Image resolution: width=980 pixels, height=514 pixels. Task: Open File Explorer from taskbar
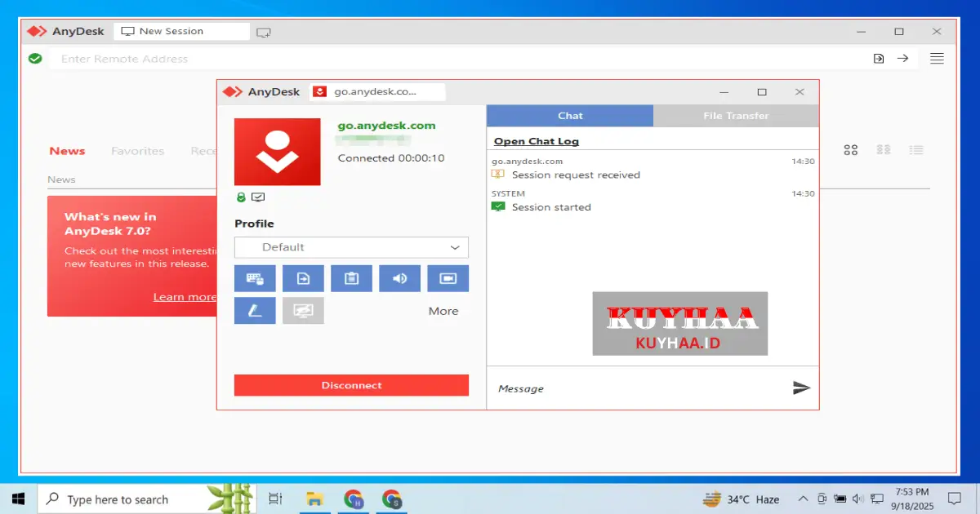(314, 498)
